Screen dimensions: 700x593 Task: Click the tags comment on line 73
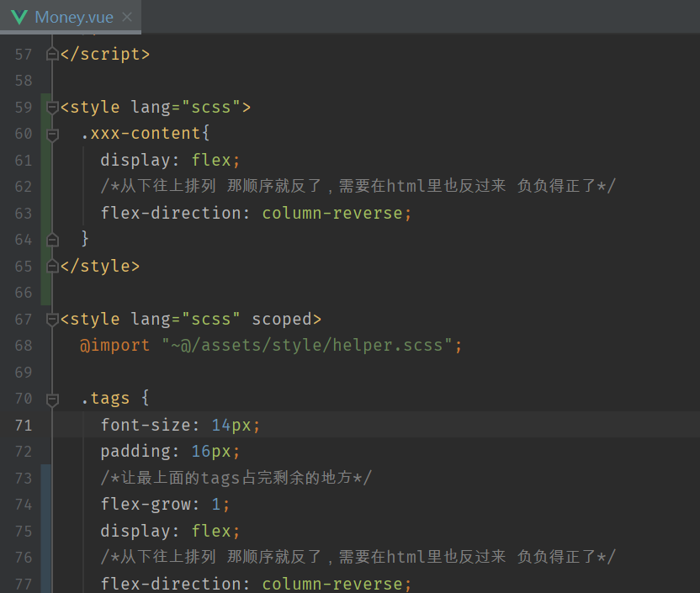point(236,478)
